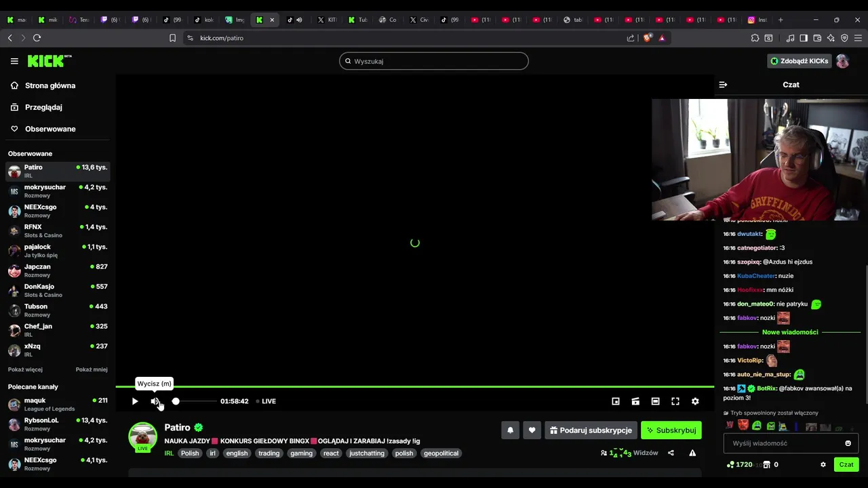Open Brave Shields lion icon
This screenshot has height=488, width=868.
[647, 38]
